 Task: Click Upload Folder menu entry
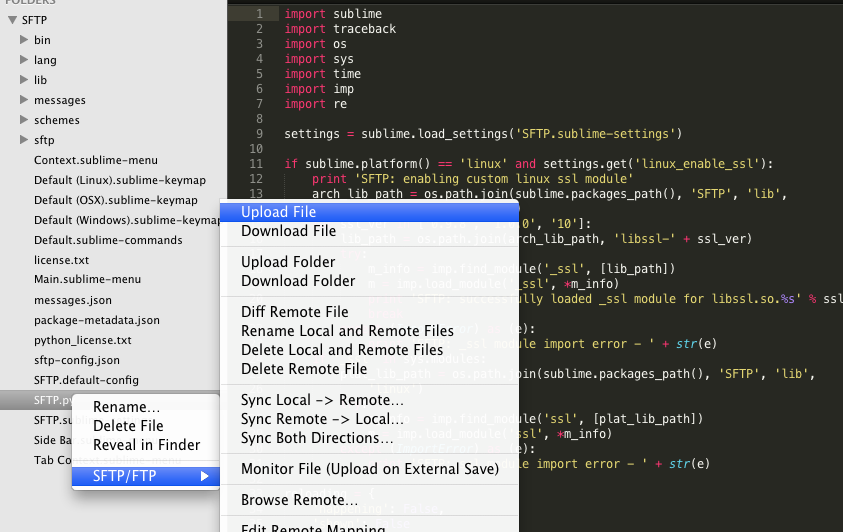[x=288, y=262]
